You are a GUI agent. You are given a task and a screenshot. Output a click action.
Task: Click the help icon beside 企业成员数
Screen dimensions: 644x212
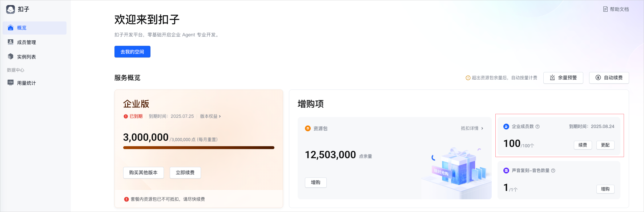click(x=538, y=127)
